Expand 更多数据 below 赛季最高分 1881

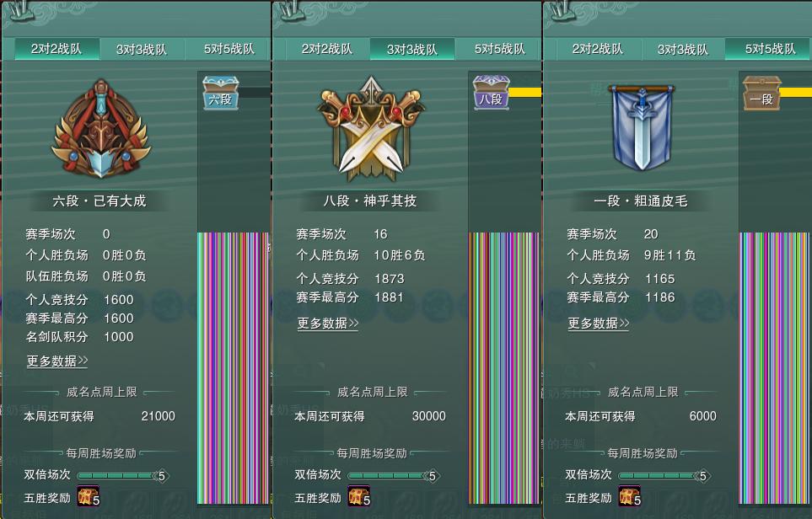tap(328, 324)
